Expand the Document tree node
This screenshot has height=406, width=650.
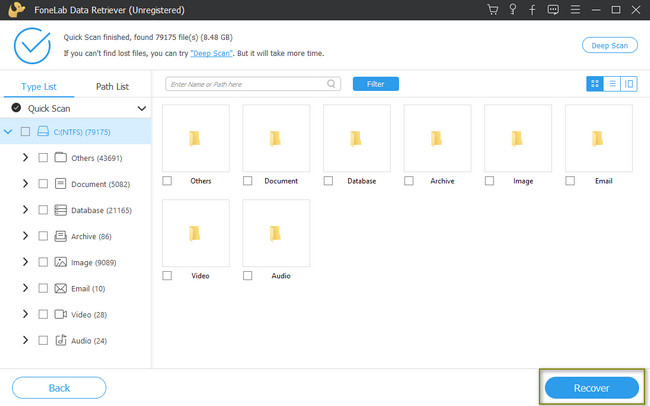click(25, 184)
